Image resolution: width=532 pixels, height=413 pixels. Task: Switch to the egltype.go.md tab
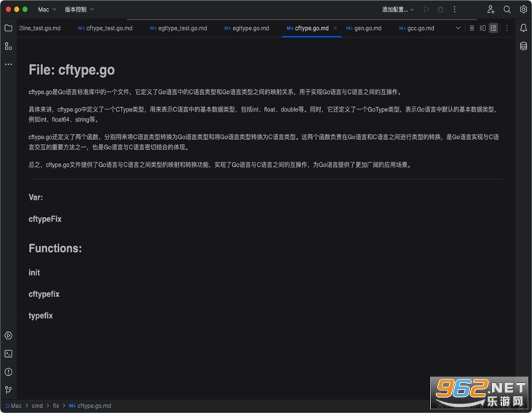247,28
